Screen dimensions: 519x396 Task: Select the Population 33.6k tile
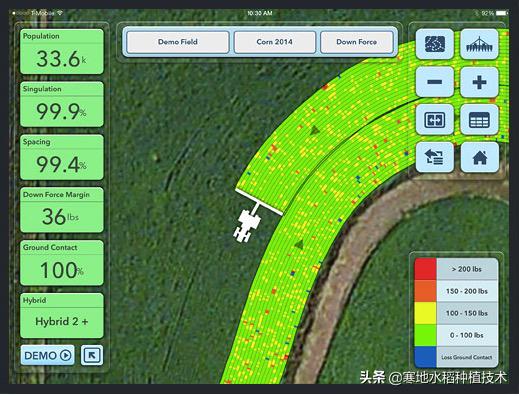click(x=62, y=52)
